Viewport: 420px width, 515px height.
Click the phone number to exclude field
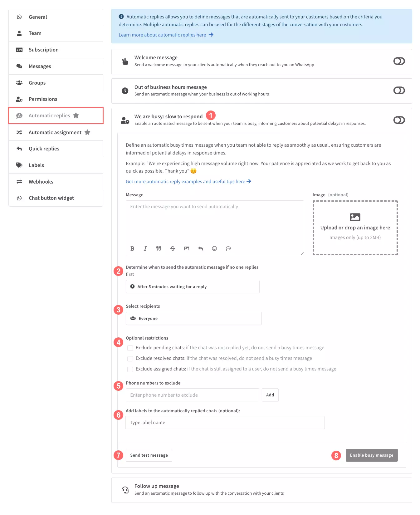[192, 395]
